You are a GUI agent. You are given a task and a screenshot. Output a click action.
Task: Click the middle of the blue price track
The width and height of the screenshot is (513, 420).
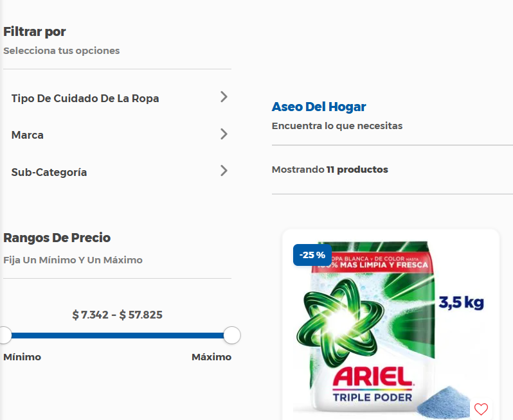click(x=118, y=335)
